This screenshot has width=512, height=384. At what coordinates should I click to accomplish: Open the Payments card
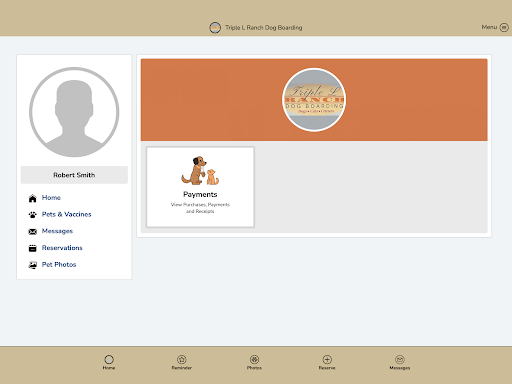(x=200, y=187)
